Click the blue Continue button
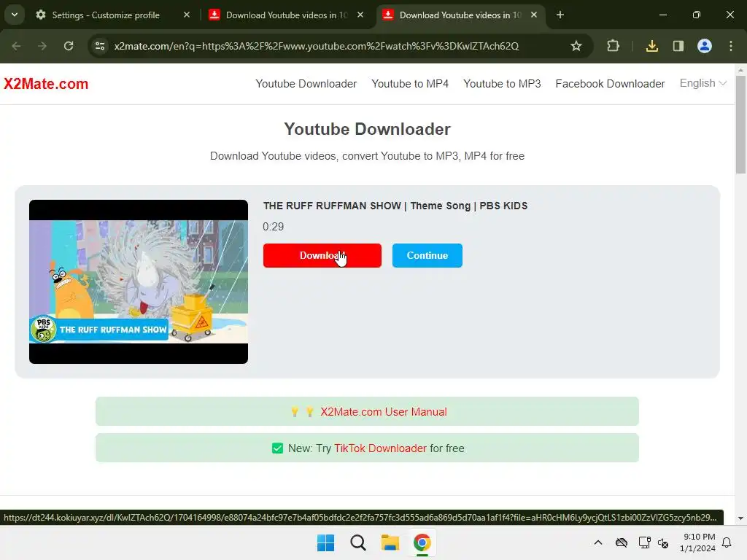Viewport: 747px width, 560px height. tap(427, 256)
